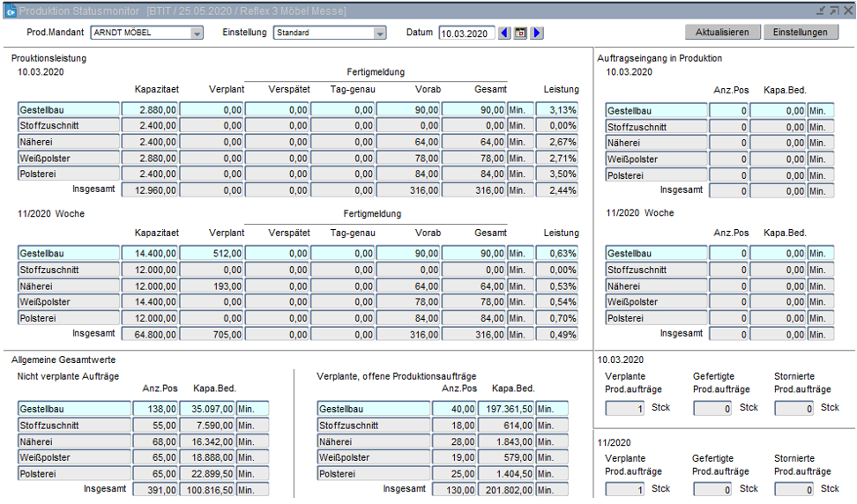
Task: Click the daily Verplante Prod.aufträge Stck field
Action: (625, 409)
